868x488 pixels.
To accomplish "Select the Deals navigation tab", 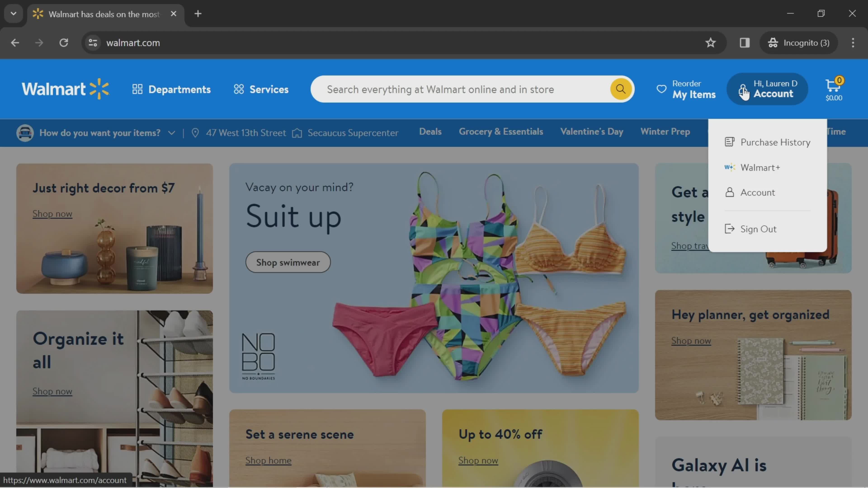I will tap(430, 132).
